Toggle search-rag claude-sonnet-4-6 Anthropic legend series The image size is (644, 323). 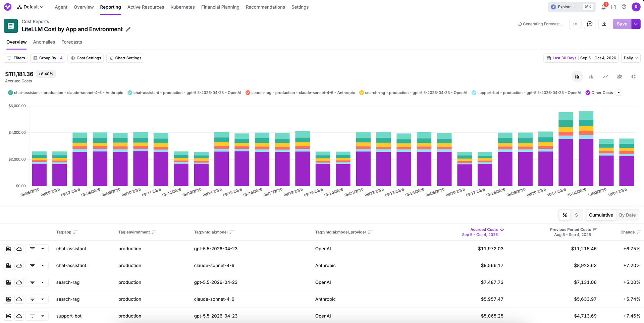[300, 93]
